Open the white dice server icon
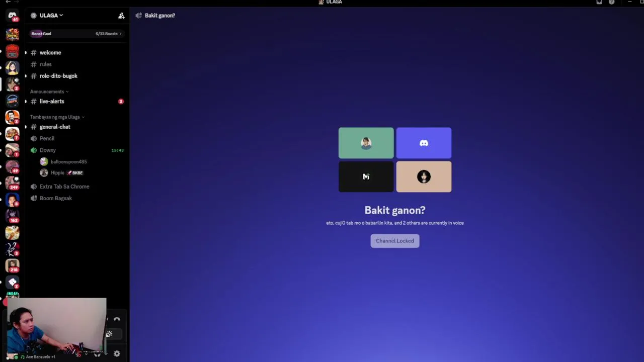This screenshot has height=362, width=644. tap(12, 282)
